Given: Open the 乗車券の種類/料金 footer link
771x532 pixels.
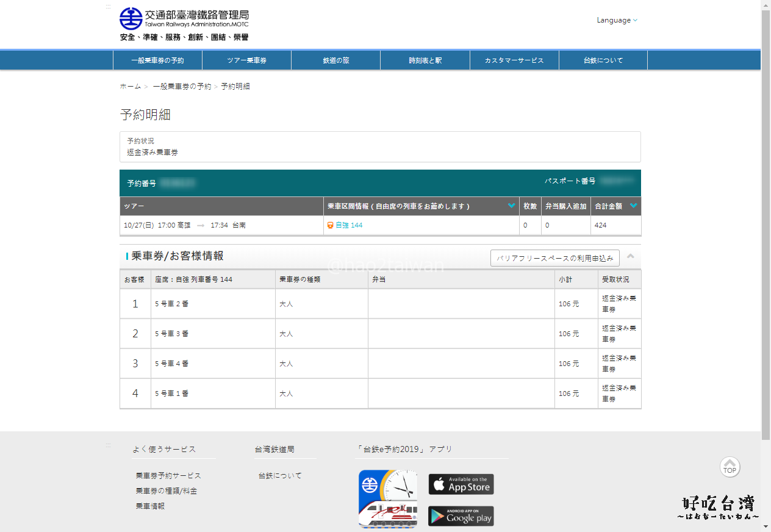Looking at the screenshot, I should pos(166,491).
